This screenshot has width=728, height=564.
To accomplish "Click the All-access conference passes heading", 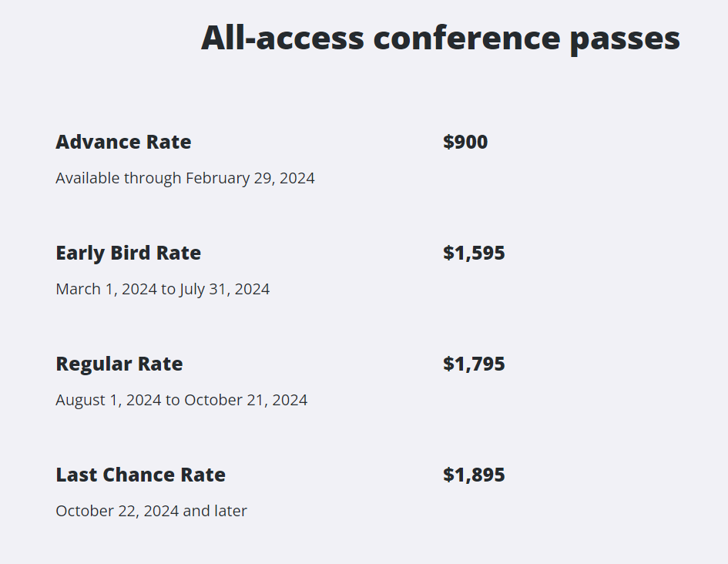I will coord(441,39).
